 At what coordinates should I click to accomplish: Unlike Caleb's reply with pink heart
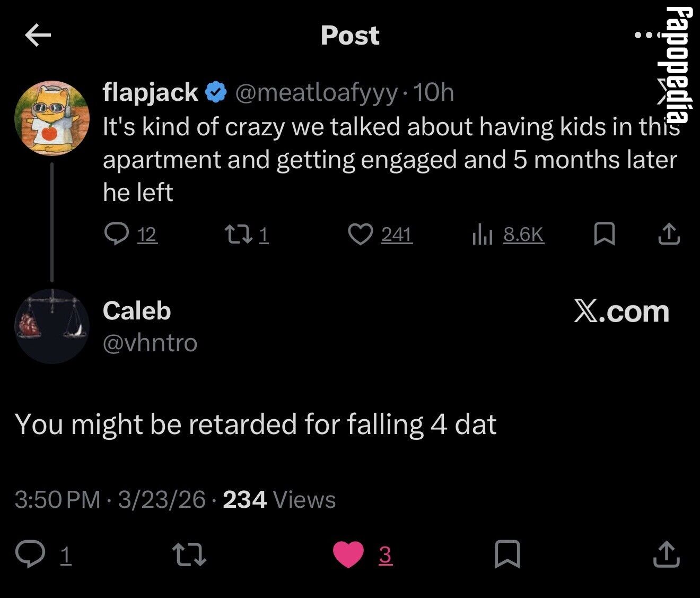[x=348, y=554]
